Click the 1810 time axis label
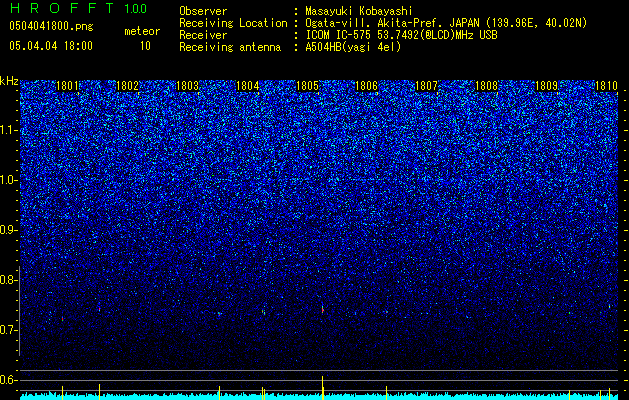Image resolution: width=629 pixels, height=400 pixels. tap(606, 86)
